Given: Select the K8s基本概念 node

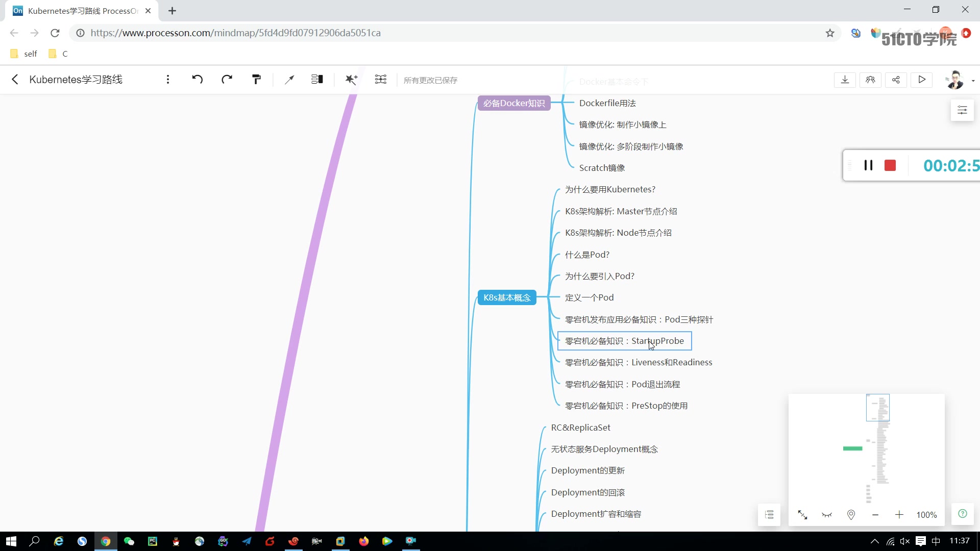Looking at the screenshot, I should point(507,297).
